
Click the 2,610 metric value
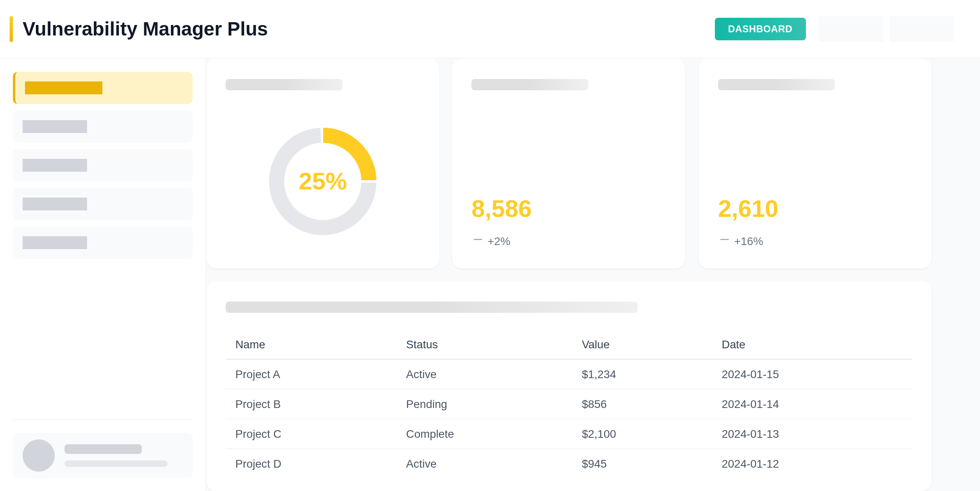748,209
